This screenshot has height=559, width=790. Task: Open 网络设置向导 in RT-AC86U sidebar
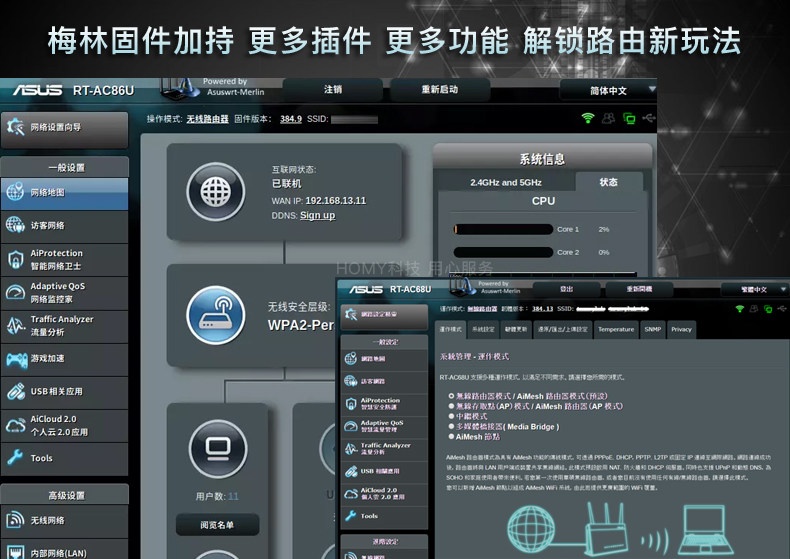tap(64, 128)
